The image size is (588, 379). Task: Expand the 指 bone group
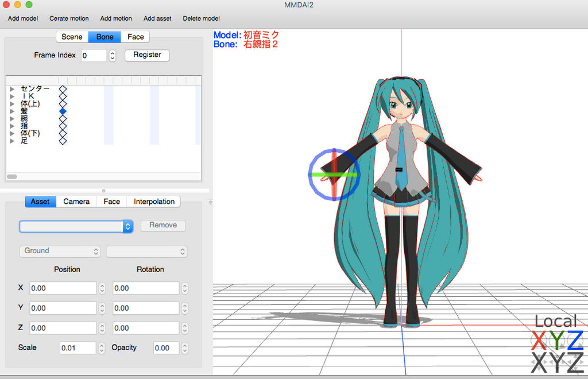click(x=13, y=126)
